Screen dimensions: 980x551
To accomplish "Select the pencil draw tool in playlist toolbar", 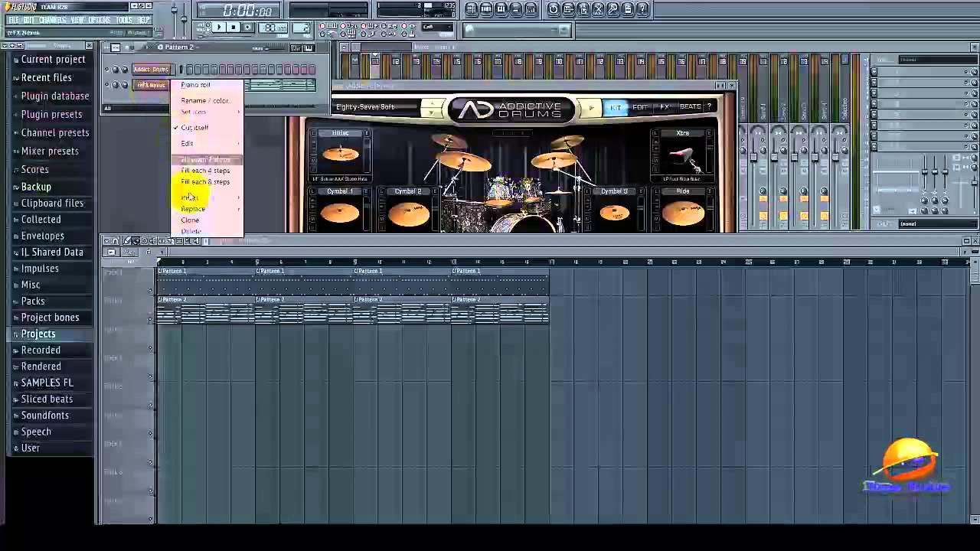I will (x=127, y=241).
